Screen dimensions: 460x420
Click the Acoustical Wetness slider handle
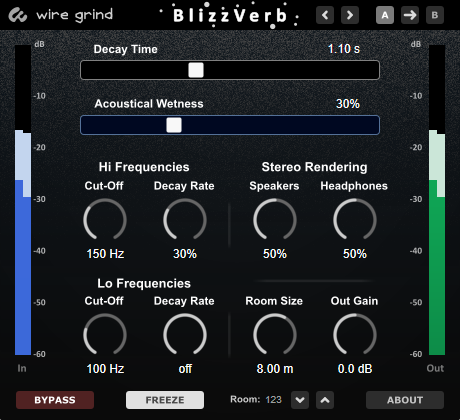174,125
